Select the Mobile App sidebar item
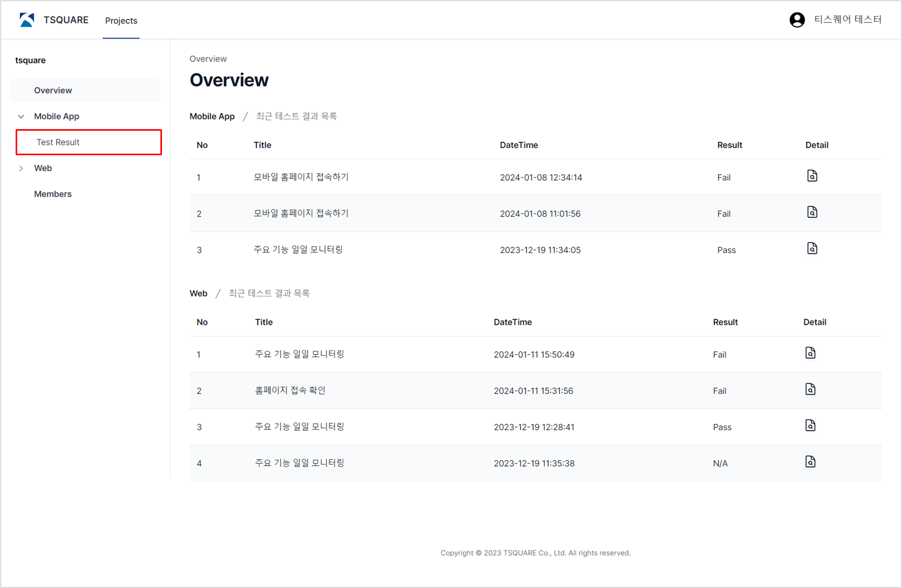Screen dimensions: 902x588 tap(56, 116)
